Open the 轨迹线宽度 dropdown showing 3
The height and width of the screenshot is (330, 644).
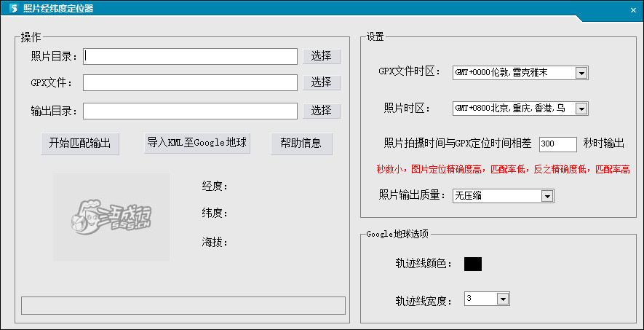pos(487,299)
